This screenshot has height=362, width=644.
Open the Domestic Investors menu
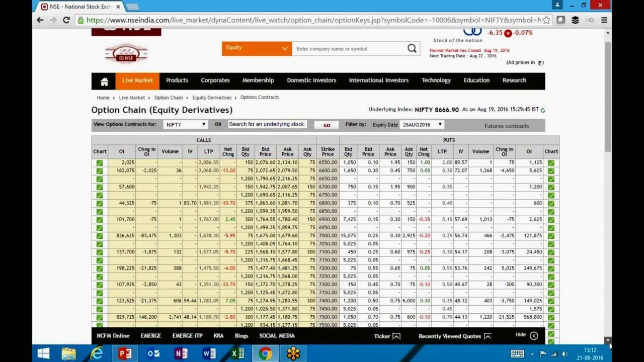[311, 80]
